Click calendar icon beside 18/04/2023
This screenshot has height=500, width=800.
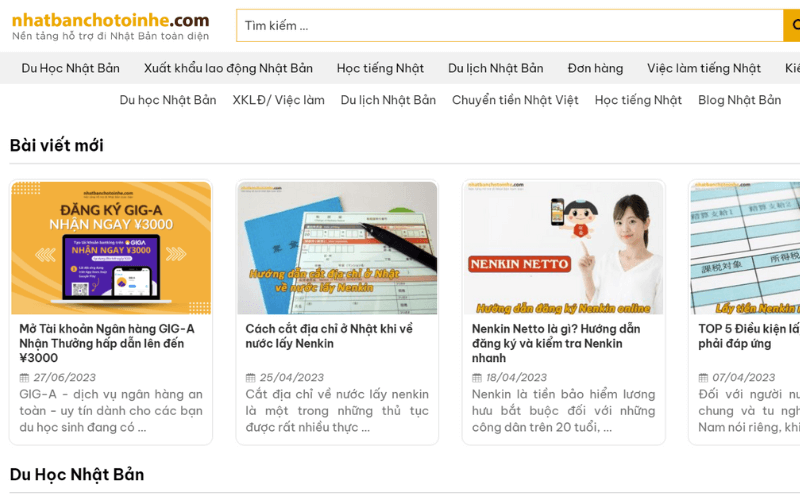477,378
